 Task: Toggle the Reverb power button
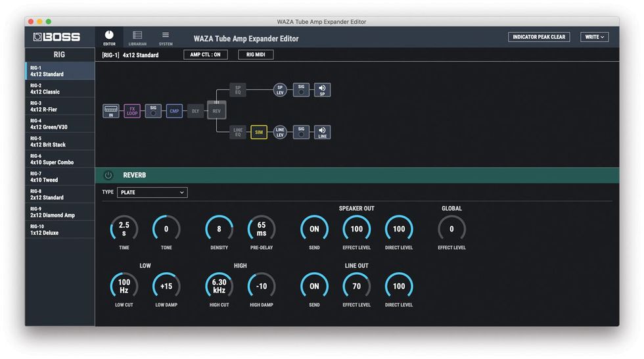[108, 176]
